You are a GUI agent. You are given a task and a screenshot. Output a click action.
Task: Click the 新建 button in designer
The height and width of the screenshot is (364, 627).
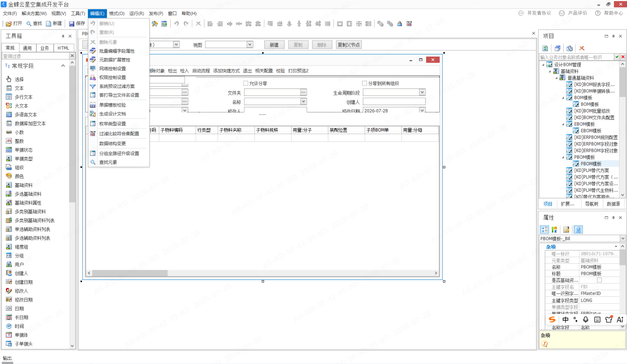point(274,45)
